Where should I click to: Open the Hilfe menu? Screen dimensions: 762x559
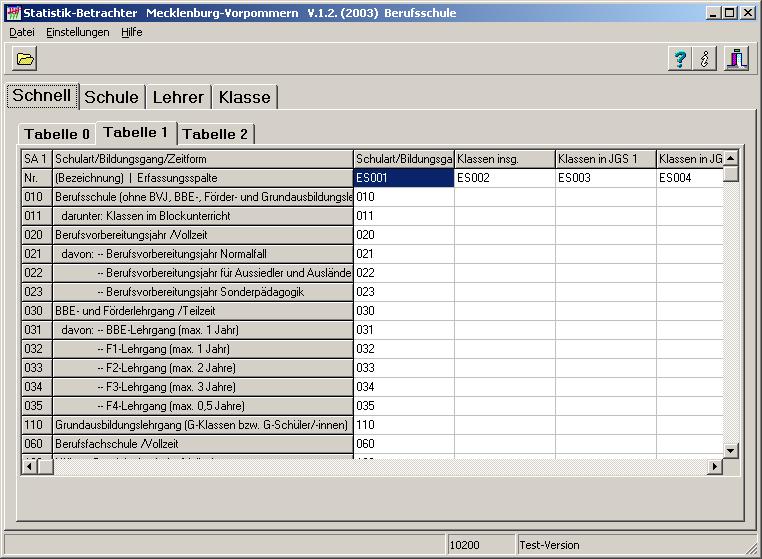[132, 32]
